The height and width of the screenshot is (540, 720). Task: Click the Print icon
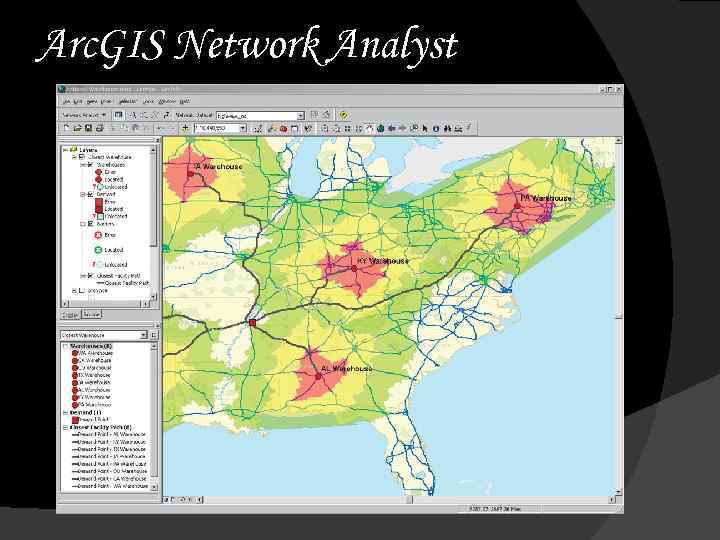coord(99,129)
